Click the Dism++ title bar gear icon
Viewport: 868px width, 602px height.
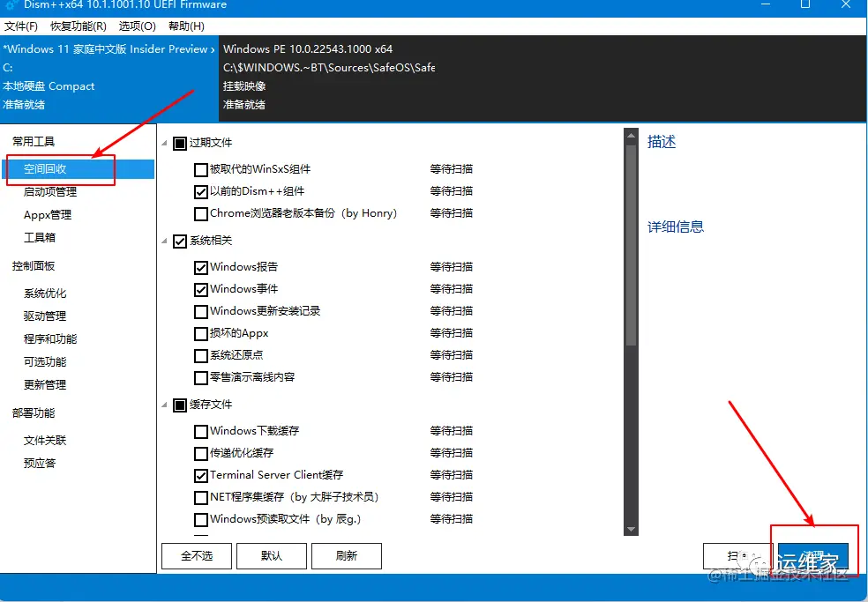(x=11, y=5)
